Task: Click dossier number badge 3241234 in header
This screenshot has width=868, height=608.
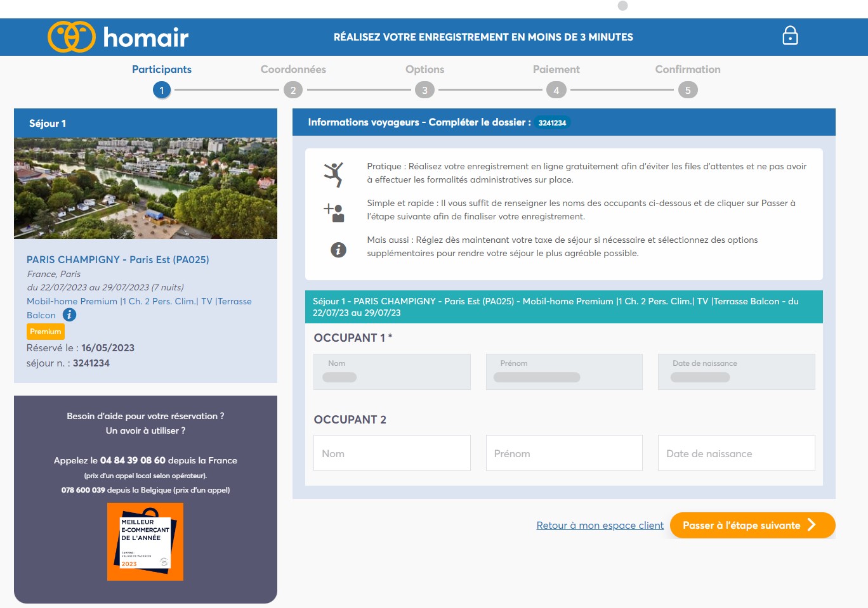Action: pos(552,123)
